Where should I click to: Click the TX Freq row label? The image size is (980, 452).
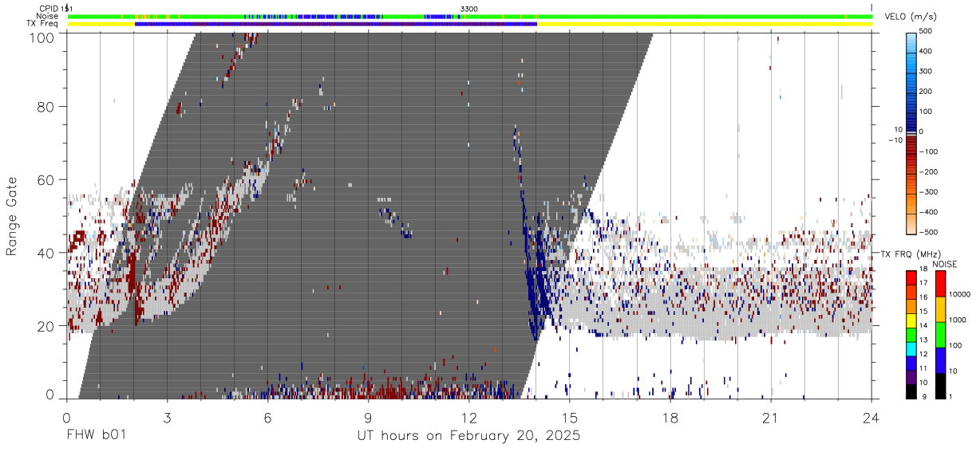44,24
